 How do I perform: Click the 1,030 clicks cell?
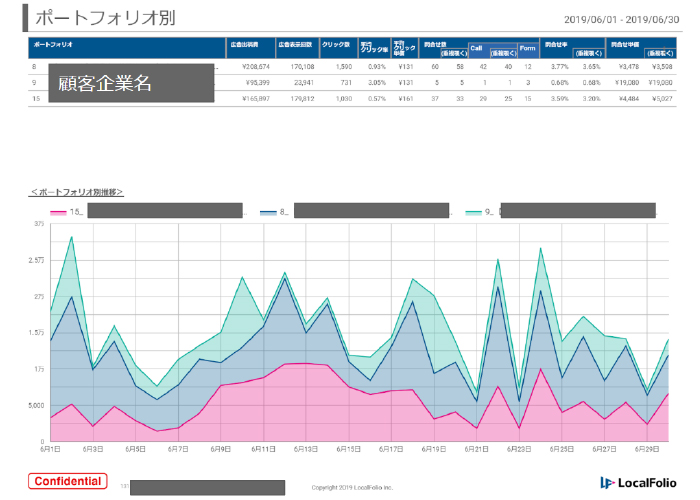(344, 99)
